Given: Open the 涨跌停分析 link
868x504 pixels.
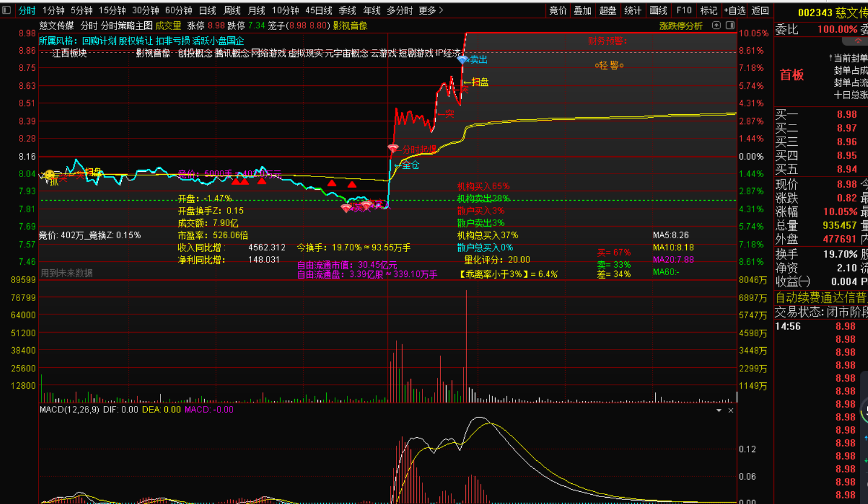Looking at the screenshot, I should (681, 26).
